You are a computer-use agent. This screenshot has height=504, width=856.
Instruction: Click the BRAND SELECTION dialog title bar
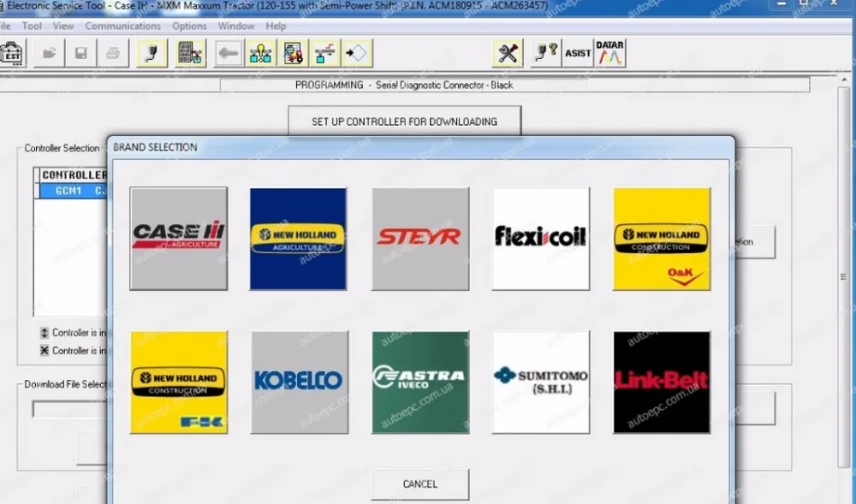(x=421, y=147)
